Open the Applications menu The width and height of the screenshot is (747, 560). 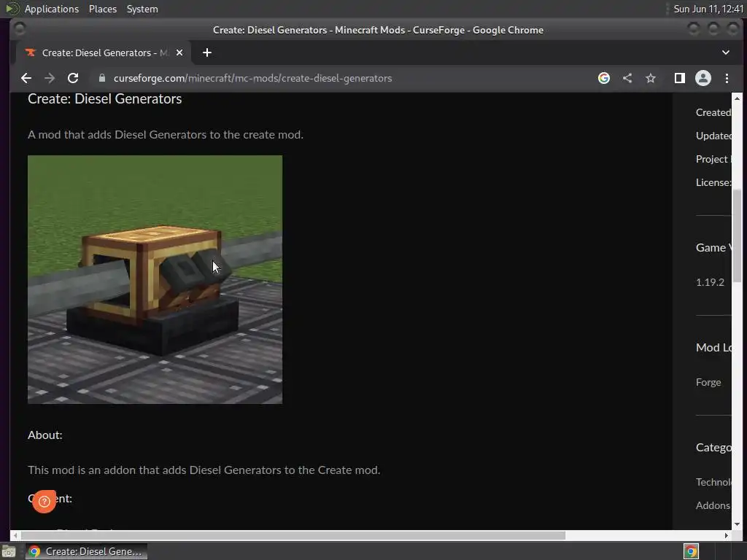(52, 9)
